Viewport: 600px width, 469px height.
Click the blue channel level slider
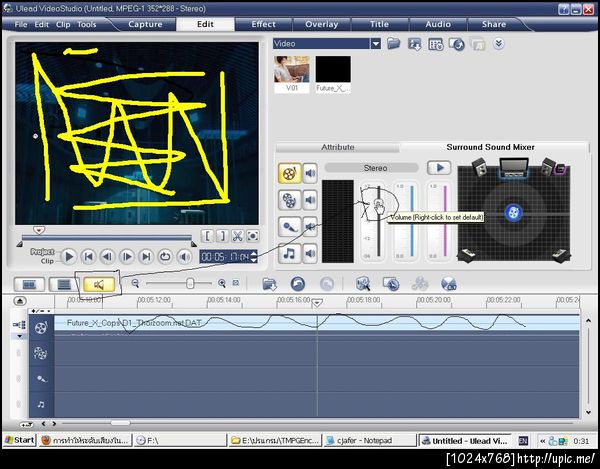click(x=412, y=221)
